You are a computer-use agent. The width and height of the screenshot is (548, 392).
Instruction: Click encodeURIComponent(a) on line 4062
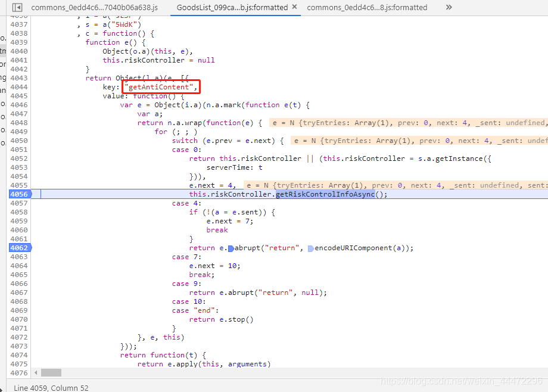[x=360, y=248]
